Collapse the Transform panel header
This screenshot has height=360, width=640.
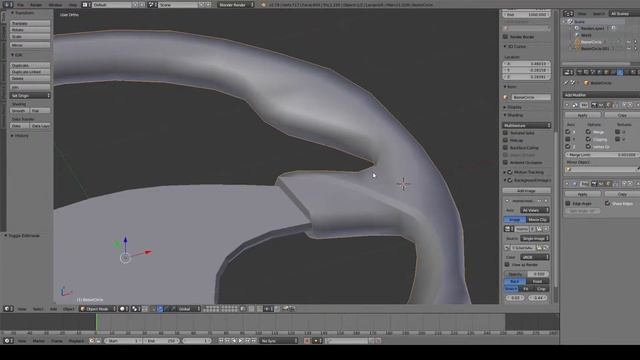pyautogui.click(x=23, y=13)
